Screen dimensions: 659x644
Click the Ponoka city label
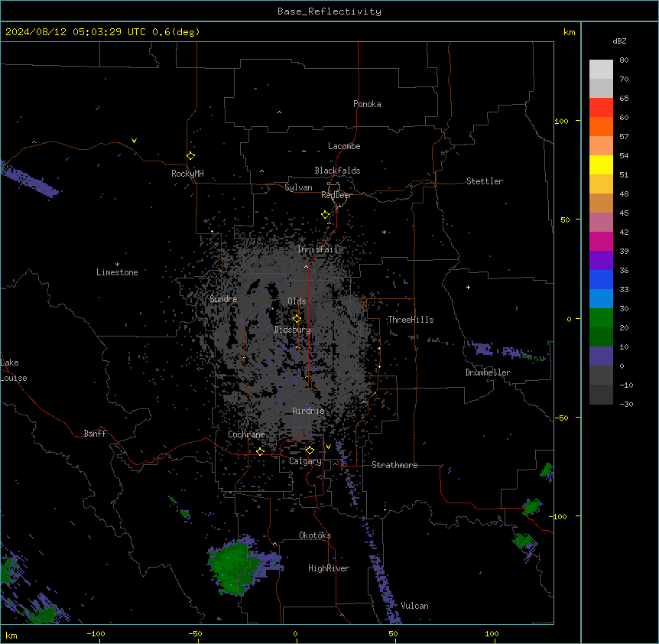pos(367,104)
